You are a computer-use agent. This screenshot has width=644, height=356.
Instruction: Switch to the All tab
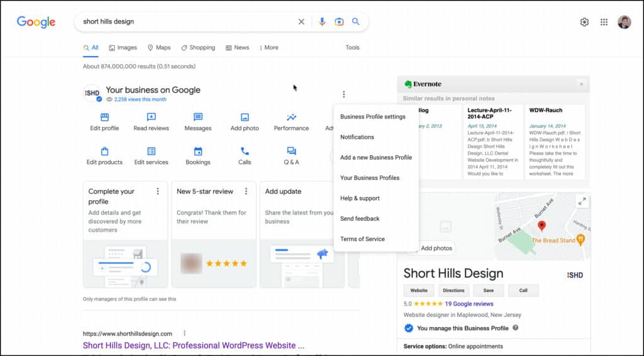click(91, 48)
